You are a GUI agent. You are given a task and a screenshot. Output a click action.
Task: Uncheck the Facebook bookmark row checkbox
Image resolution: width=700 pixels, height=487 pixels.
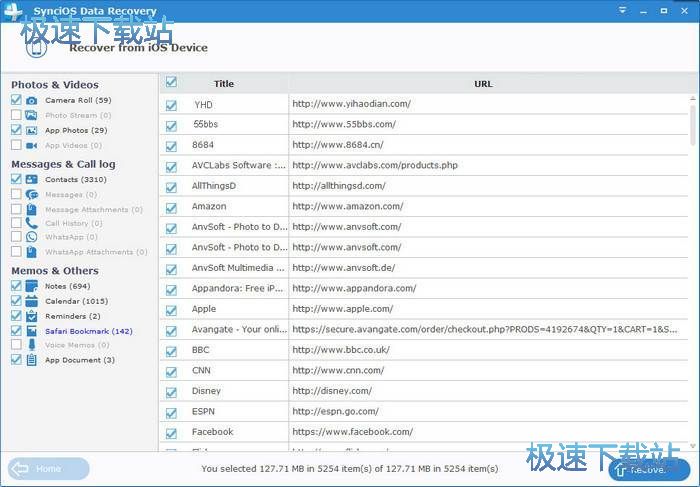(x=171, y=433)
